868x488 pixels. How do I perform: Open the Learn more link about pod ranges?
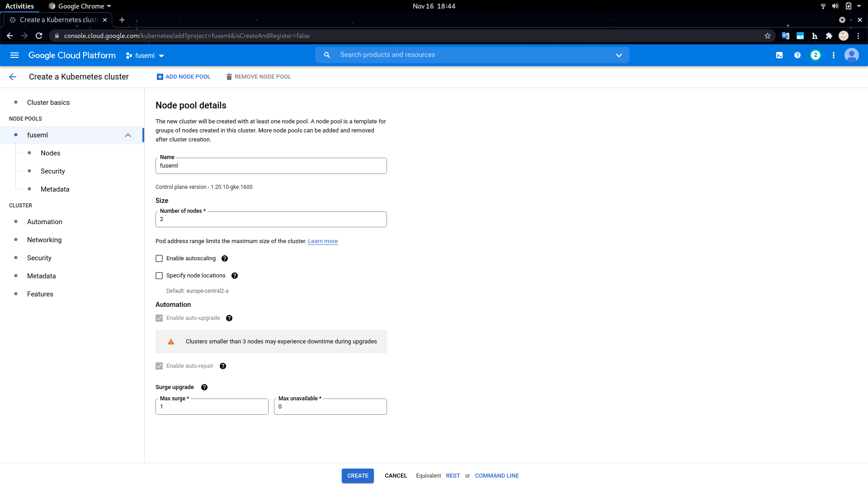click(x=322, y=241)
